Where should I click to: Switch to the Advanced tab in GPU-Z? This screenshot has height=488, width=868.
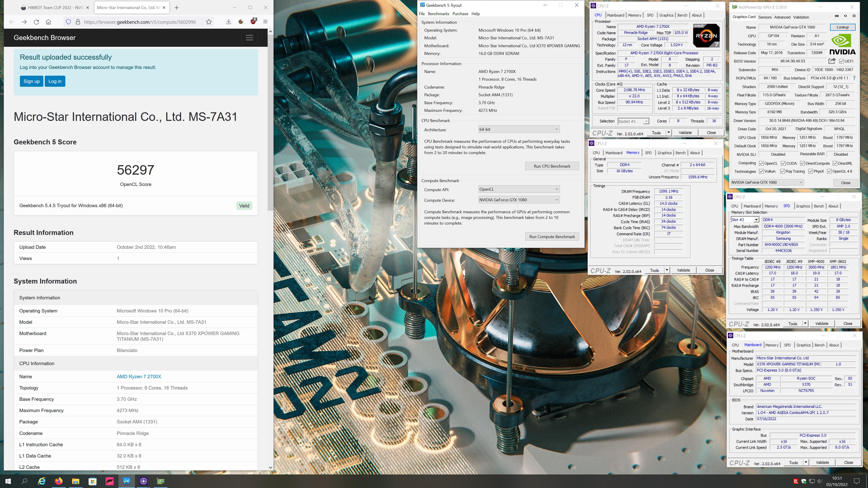[782, 17]
